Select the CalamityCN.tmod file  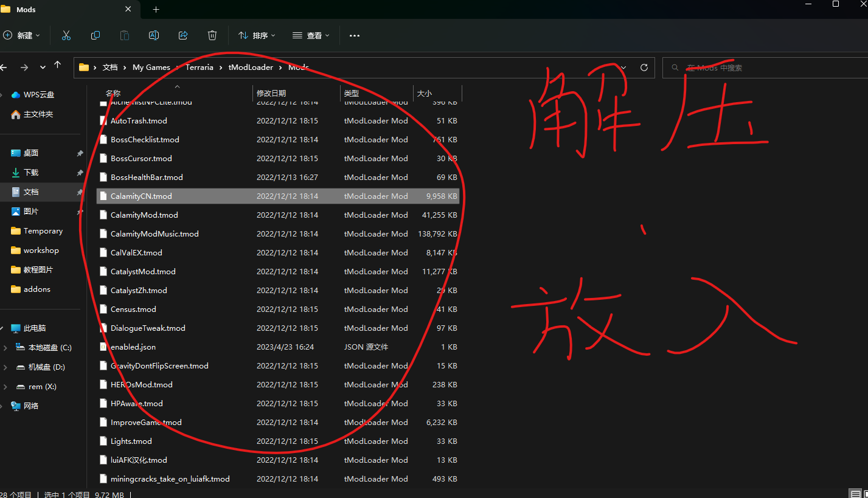click(278, 196)
